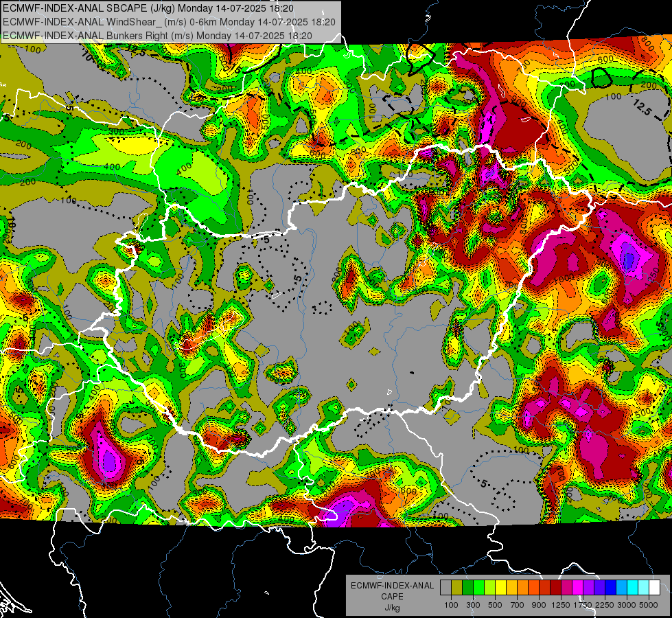Click the 900 tick label in legend
The image size is (672, 618).
coord(539,605)
